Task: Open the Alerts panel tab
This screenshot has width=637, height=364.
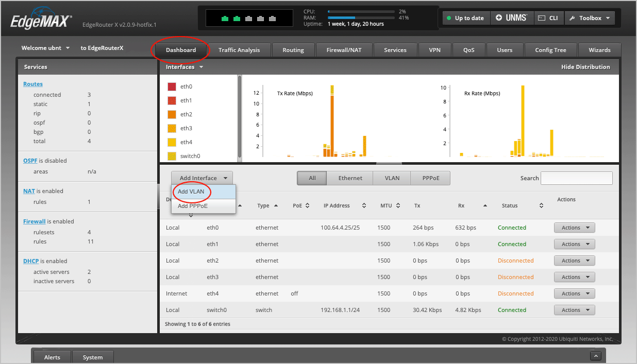Action: (x=52, y=357)
